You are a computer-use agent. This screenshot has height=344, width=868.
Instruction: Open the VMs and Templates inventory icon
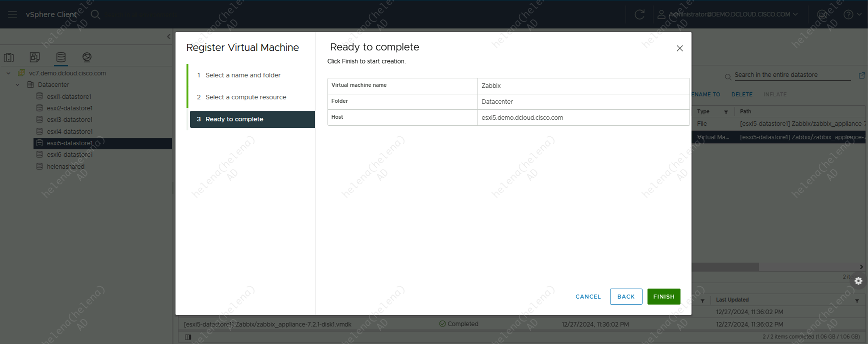click(x=34, y=57)
